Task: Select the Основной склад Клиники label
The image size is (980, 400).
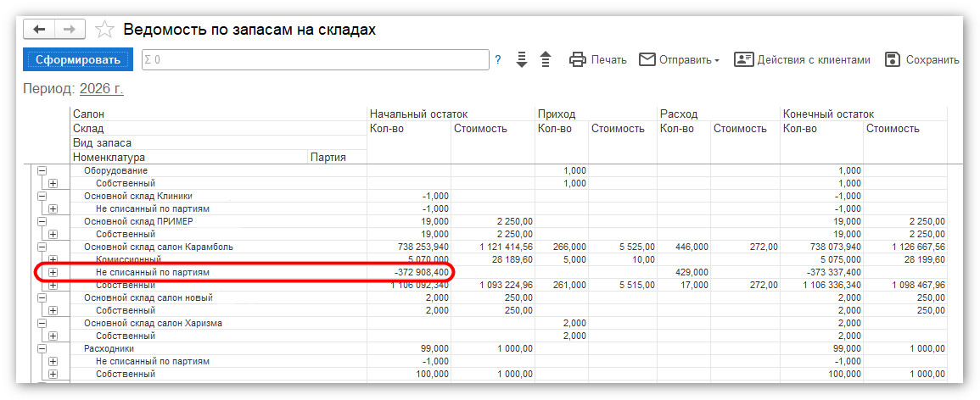Action: coord(138,196)
